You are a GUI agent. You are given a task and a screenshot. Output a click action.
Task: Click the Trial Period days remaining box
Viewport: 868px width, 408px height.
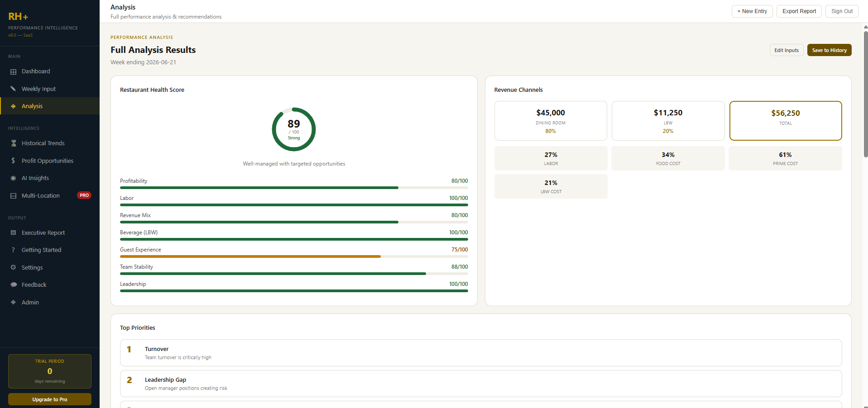pos(50,371)
